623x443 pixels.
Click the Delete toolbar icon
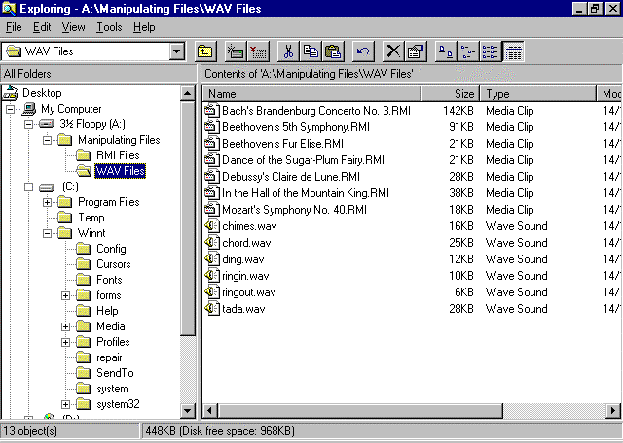coord(394,51)
